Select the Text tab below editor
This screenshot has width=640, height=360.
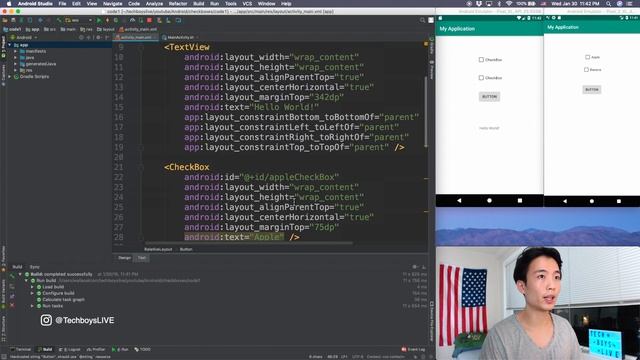coord(142,258)
